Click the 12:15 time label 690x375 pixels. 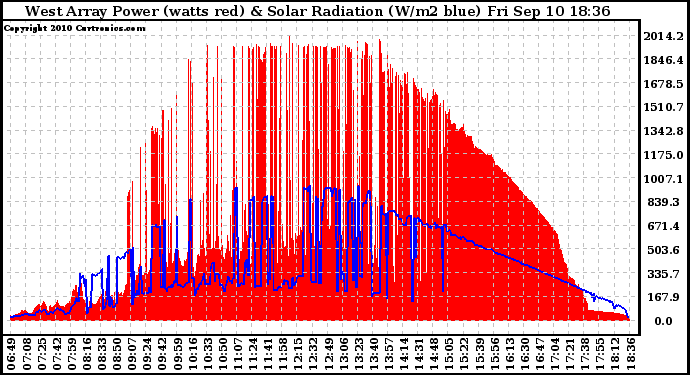298,353
